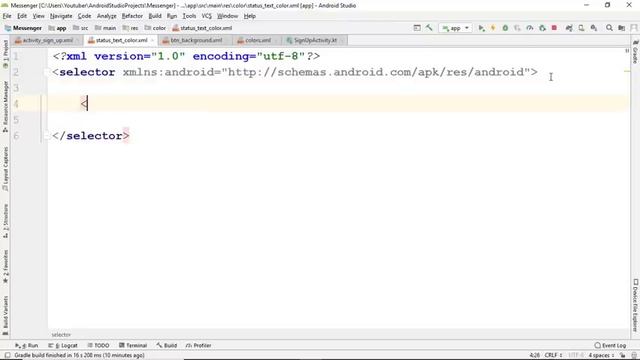The width and height of the screenshot is (640, 360).
Task: Open the Project Structure icon in toolbar
Action: point(622,28)
